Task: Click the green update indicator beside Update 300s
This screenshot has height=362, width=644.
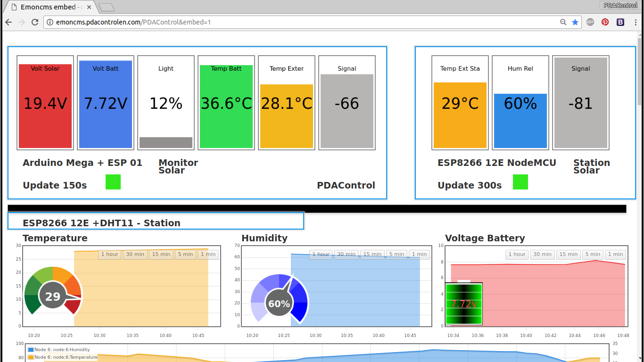Action: (520, 181)
